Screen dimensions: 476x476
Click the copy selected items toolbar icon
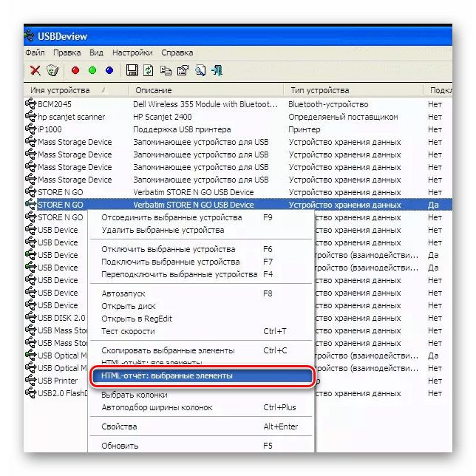(x=165, y=71)
